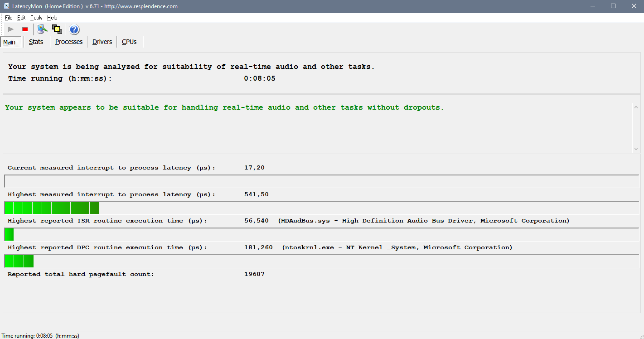Click the green 'suitable for handling real-time audio' message
644x339 pixels.
pos(224,107)
